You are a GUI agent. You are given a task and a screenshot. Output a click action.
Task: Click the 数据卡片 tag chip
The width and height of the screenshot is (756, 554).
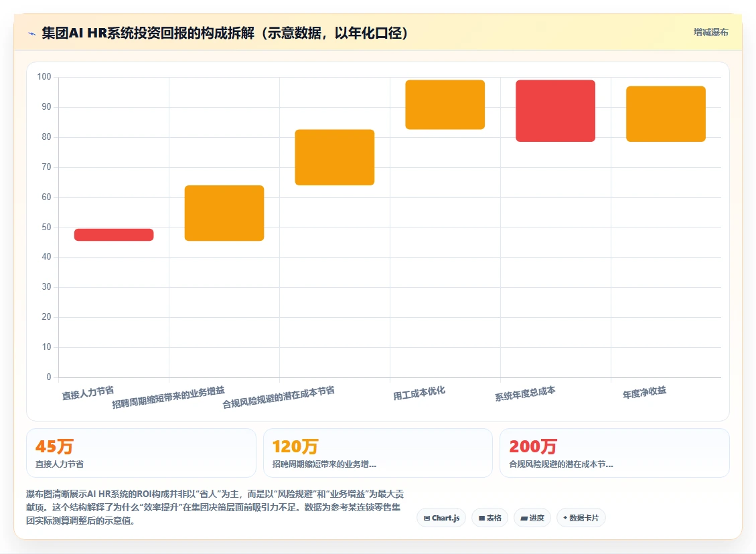(x=581, y=518)
